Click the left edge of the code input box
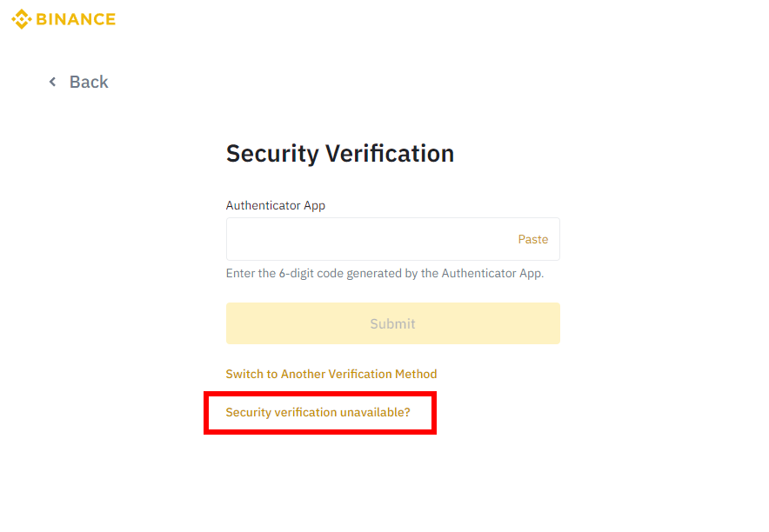 click(x=233, y=239)
